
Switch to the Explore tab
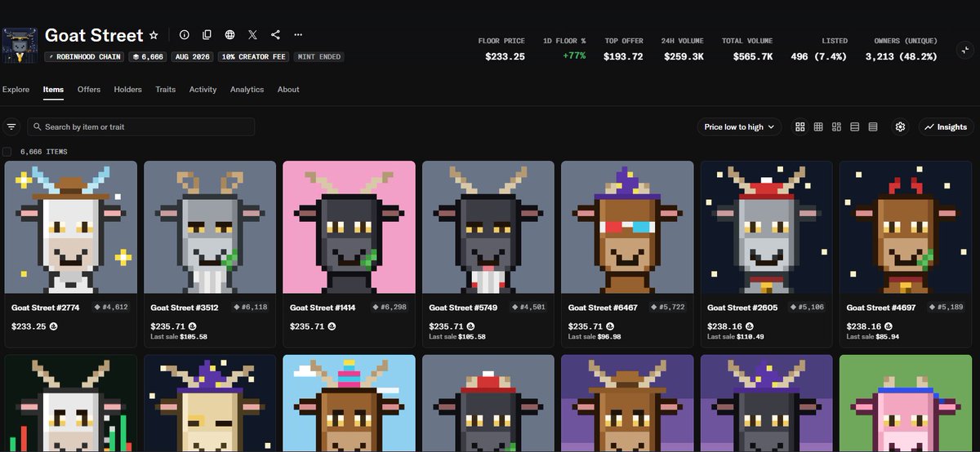click(16, 90)
